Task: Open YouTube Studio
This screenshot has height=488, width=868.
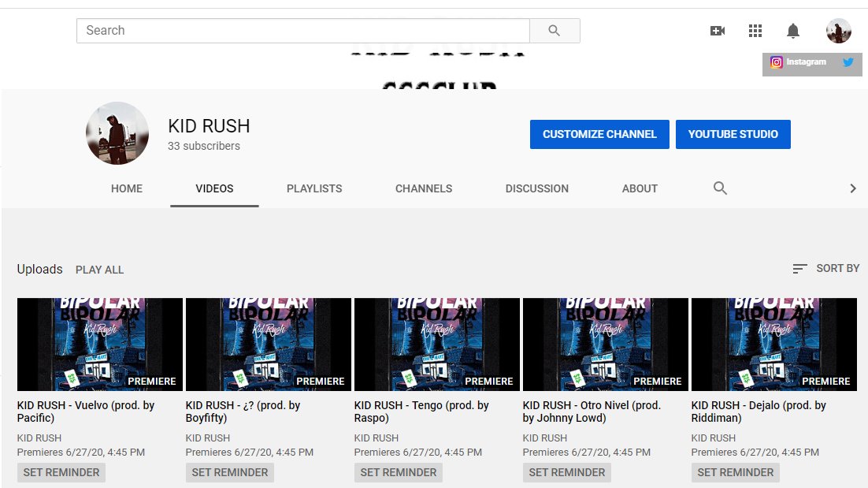Action: pyautogui.click(x=733, y=134)
